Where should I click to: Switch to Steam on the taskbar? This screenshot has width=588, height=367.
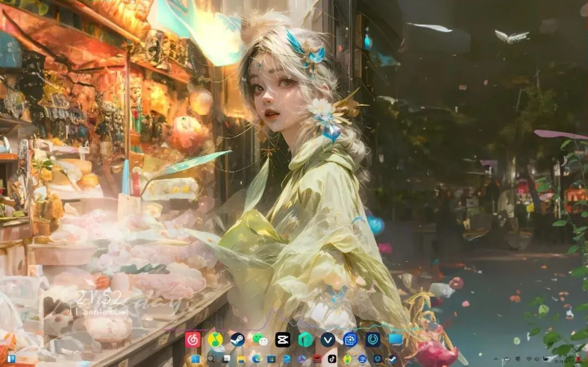393,359
